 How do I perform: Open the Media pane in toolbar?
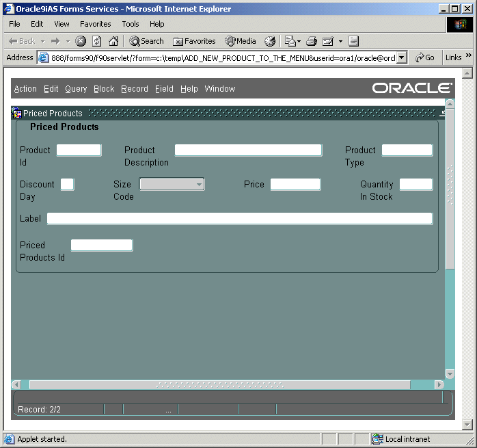pos(241,41)
